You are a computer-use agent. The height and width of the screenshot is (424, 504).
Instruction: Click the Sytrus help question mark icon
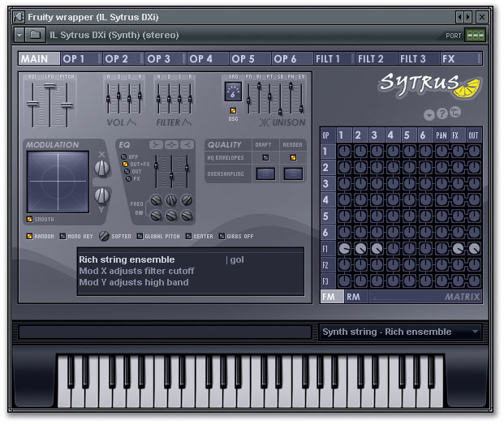click(x=442, y=113)
